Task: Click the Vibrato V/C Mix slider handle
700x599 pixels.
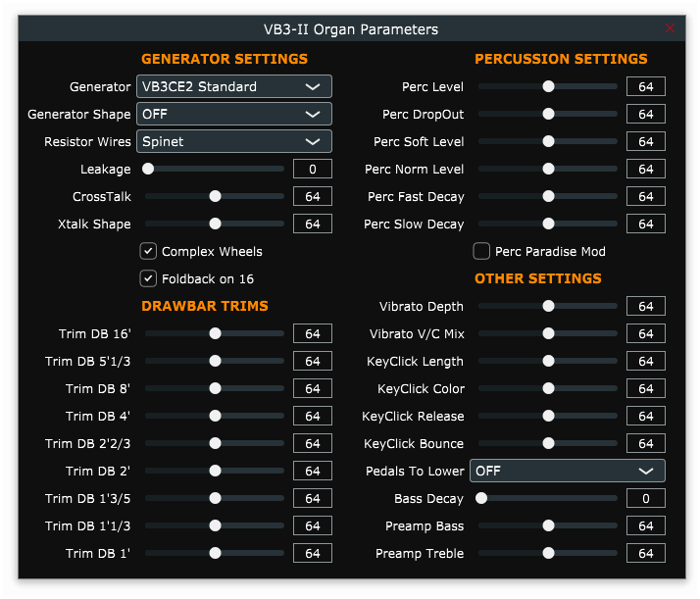Action: (x=548, y=334)
